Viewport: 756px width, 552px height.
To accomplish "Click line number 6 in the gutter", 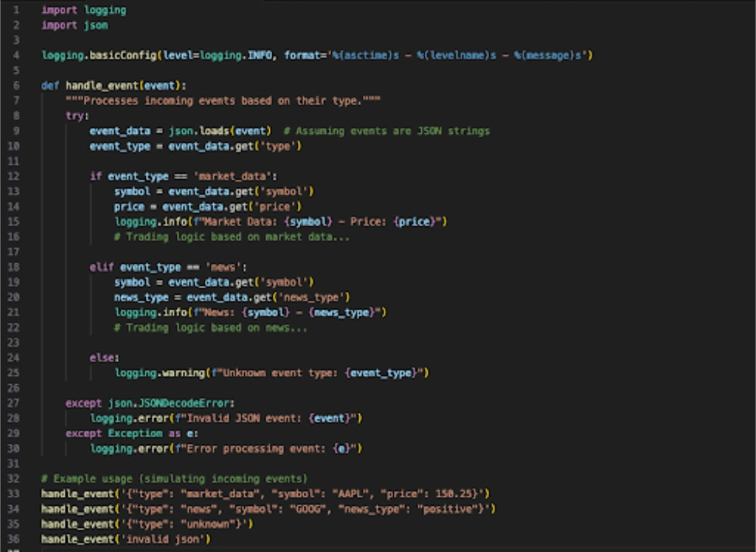I will [17, 85].
